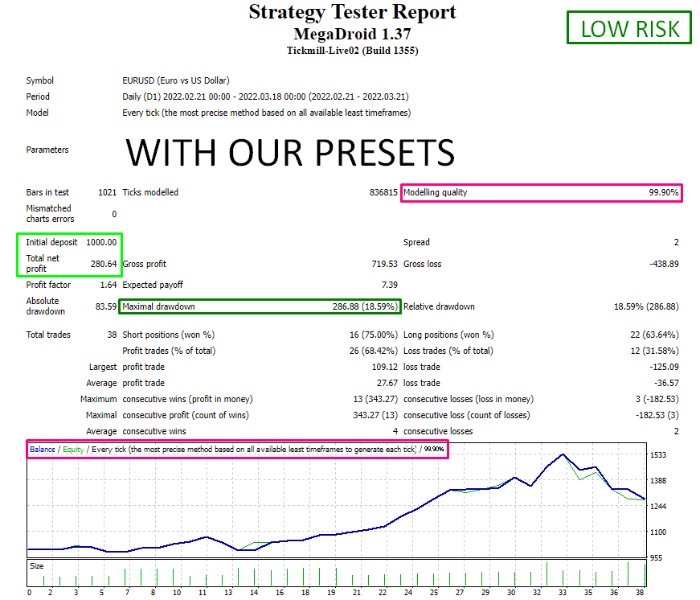Select the average profit trade value 27.67
This screenshot has height=600, width=700.
point(387,383)
